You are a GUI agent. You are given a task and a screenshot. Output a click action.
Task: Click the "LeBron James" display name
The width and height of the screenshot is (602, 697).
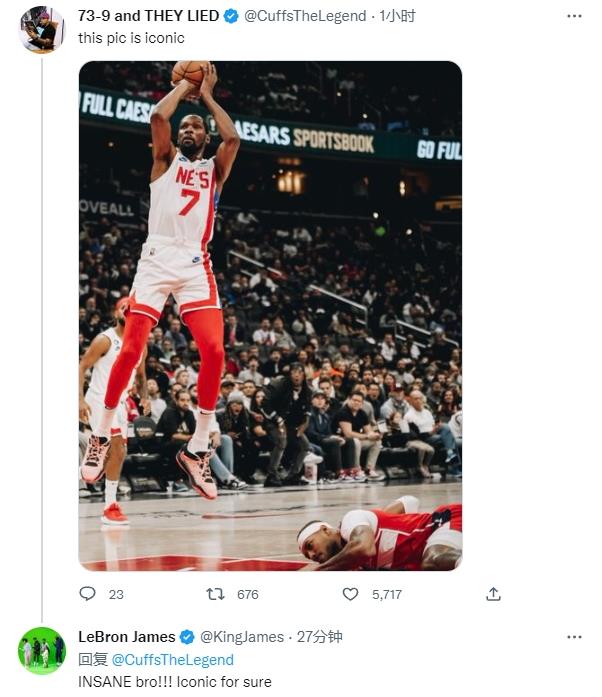coord(126,637)
